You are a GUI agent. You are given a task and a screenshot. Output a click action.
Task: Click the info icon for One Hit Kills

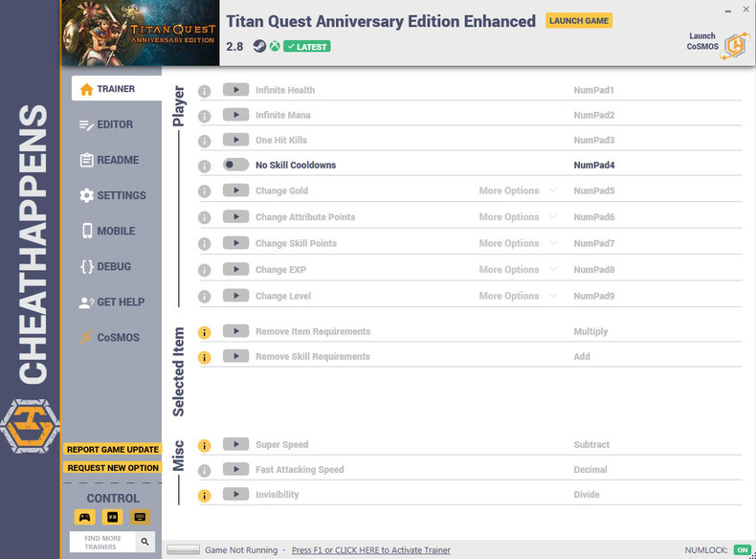[x=205, y=142]
